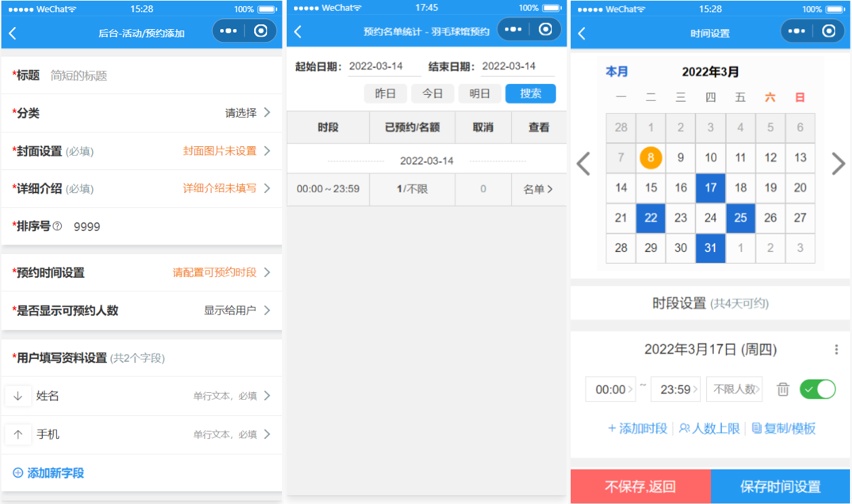Deselect the highlighted March 22 date
This screenshot has width=852, height=504.
pos(650,218)
